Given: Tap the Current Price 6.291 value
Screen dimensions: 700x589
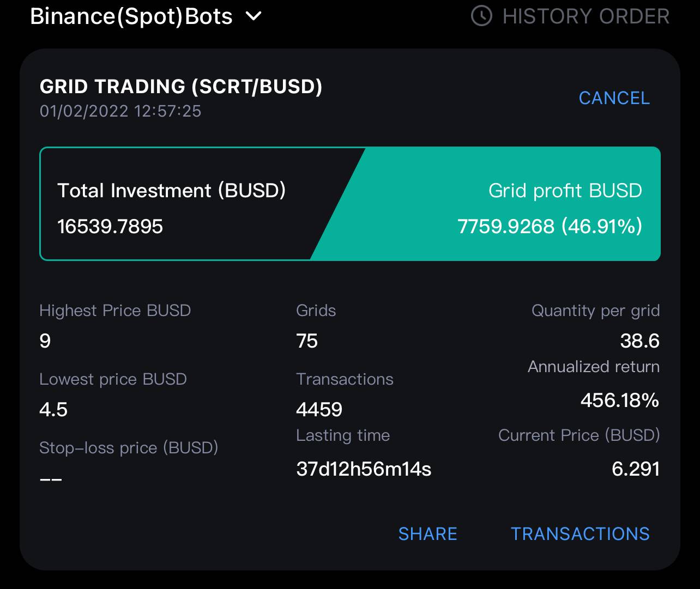Looking at the screenshot, I should (x=636, y=469).
